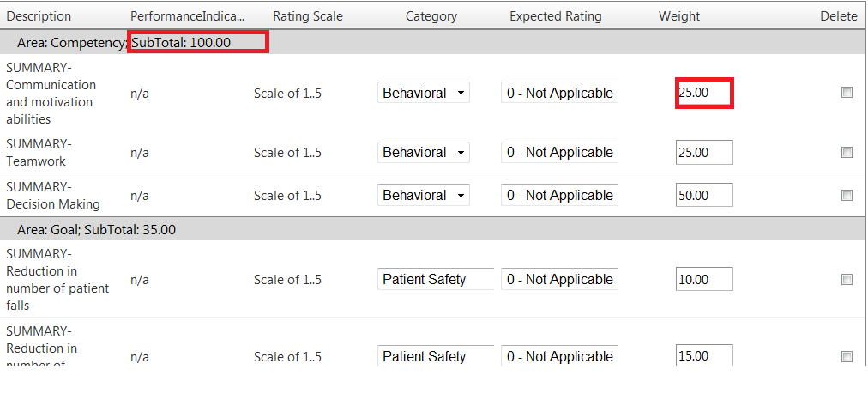Tick the Delete checkbox for Communication and motivation abilities
868x412 pixels.
coord(847,93)
